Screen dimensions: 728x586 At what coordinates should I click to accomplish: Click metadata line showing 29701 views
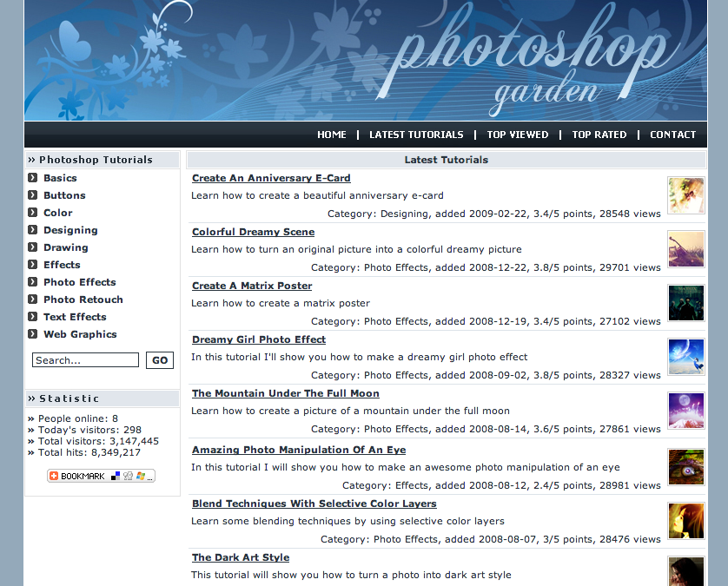(486, 267)
